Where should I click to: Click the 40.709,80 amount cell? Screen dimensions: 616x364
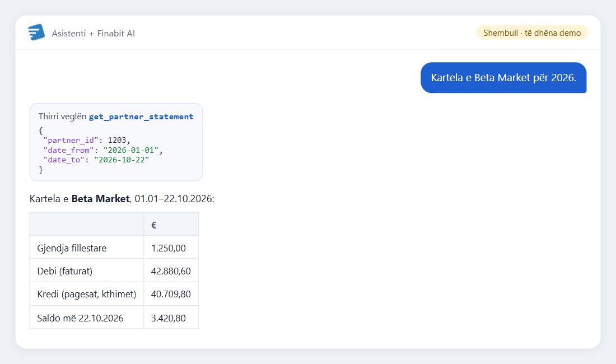[x=171, y=293]
